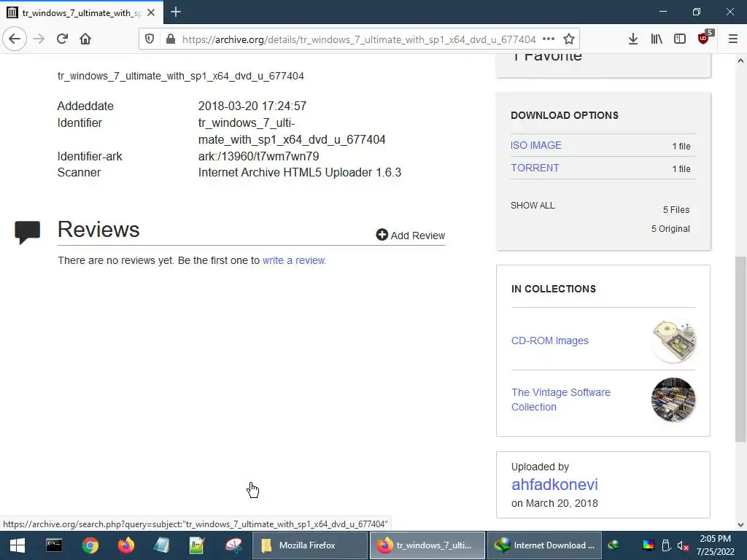The image size is (747, 560).
Task: Open tracking protection shield icon
Action: (150, 39)
